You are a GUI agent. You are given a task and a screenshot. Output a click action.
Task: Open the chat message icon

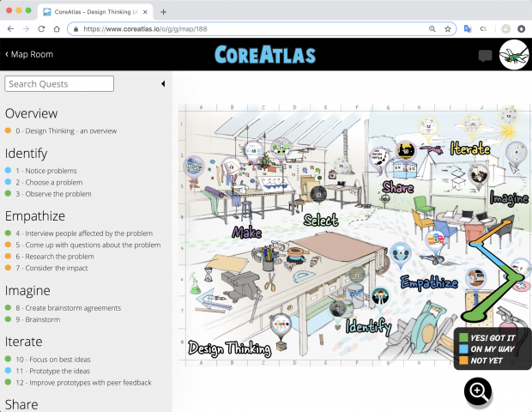(x=485, y=57)
